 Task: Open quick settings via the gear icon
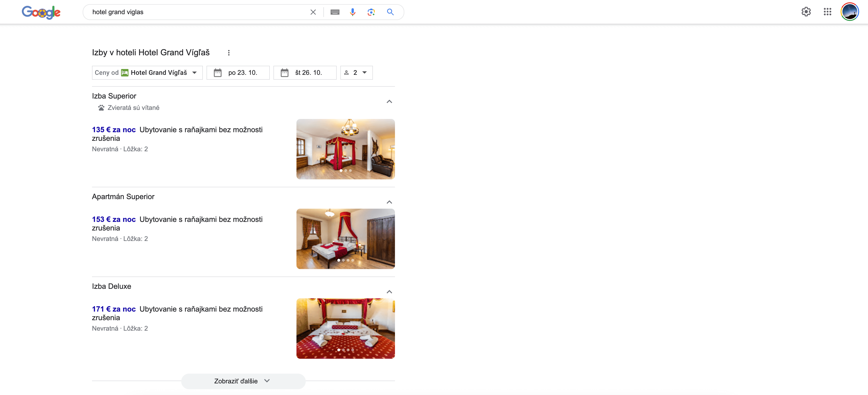point(806,12)
